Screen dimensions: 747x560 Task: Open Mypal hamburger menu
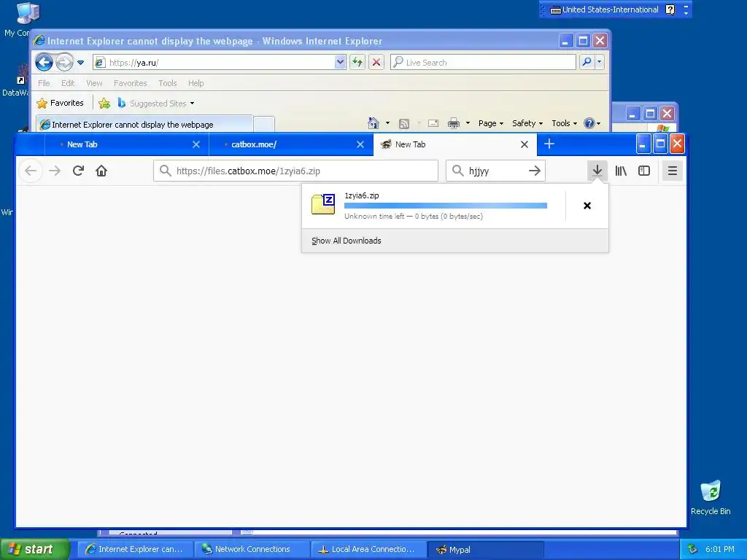672,171
